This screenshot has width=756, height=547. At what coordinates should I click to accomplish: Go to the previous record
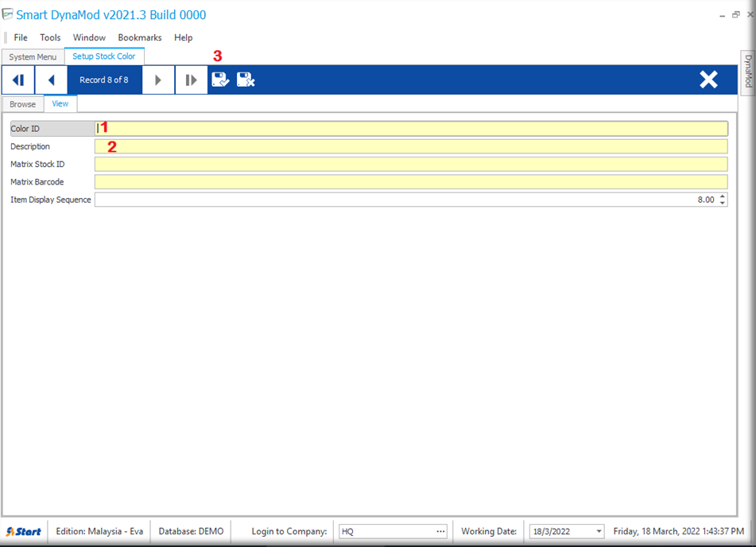tap(51, 80)
